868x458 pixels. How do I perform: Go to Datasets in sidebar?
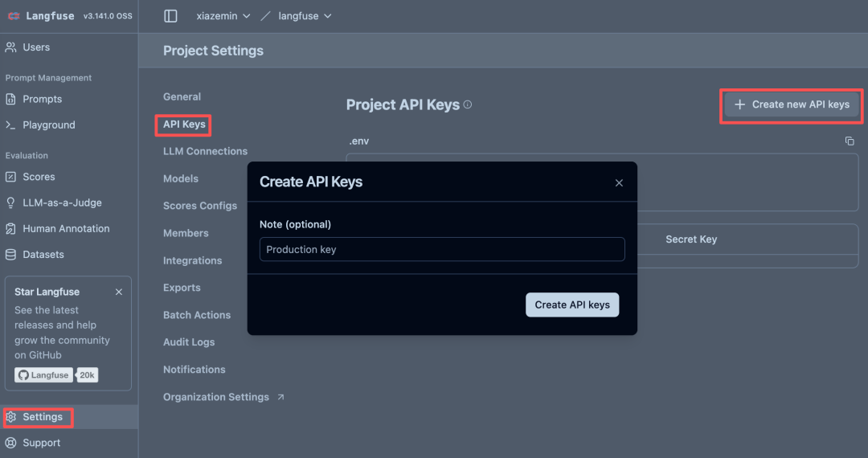[x=43, y=255]
